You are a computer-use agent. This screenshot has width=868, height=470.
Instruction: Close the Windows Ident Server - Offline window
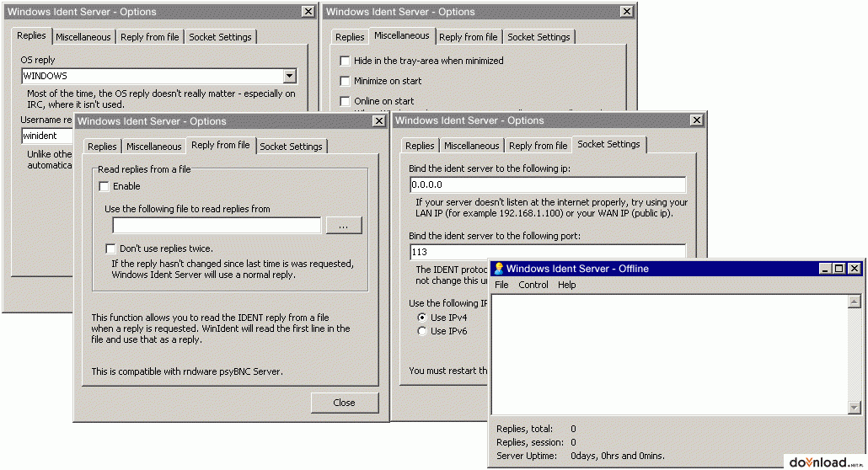[x=855, y=269]
